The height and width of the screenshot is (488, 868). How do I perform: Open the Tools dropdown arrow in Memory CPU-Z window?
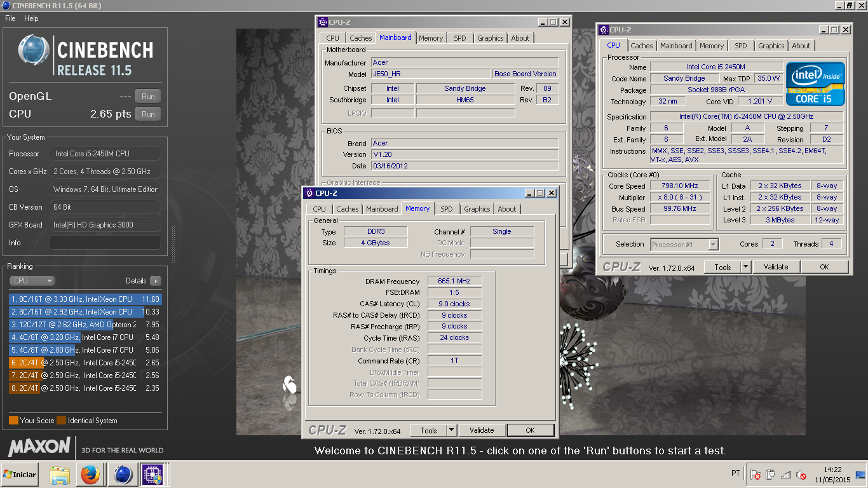pos(451,430)
